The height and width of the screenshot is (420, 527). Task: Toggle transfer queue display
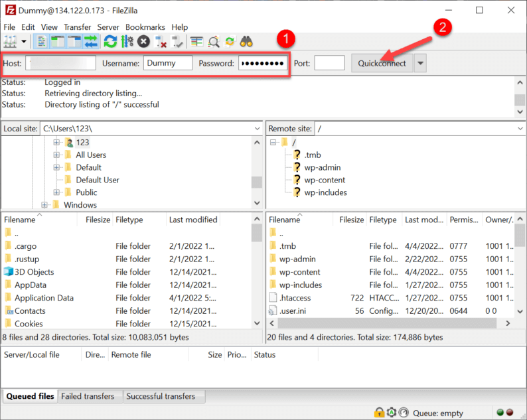[x=91, y=42]
